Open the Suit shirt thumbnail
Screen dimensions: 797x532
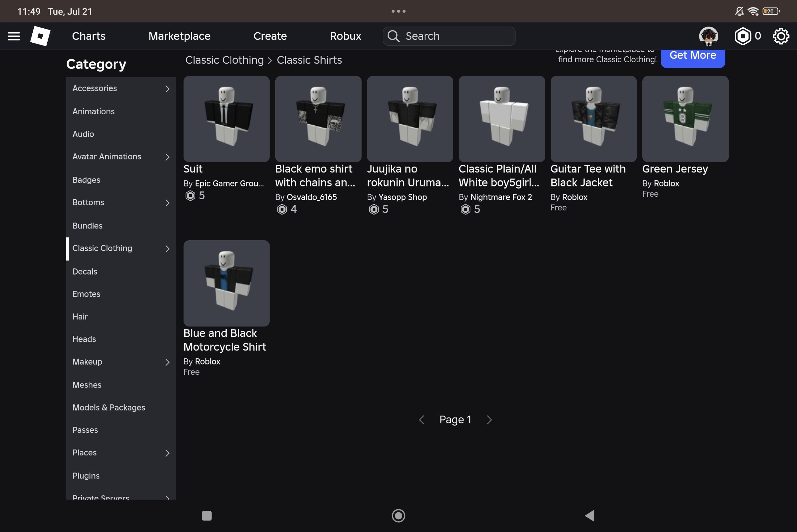tap(226, 119)
